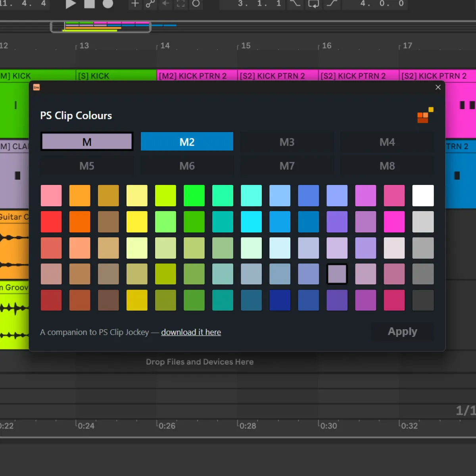Click the 0:30 time ruler marker

pyautogui.click(x=328, y=426)
